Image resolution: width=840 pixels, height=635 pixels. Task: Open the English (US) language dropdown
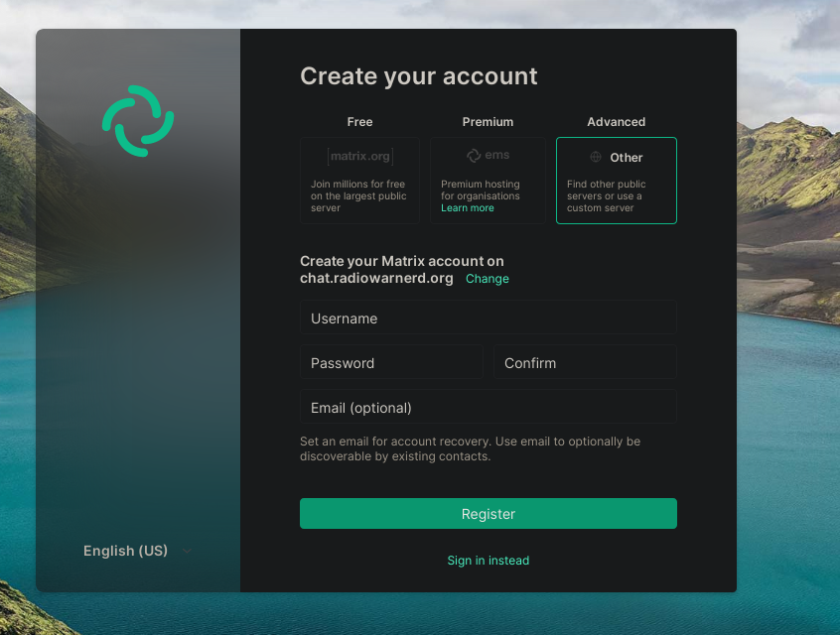point(126,551)
